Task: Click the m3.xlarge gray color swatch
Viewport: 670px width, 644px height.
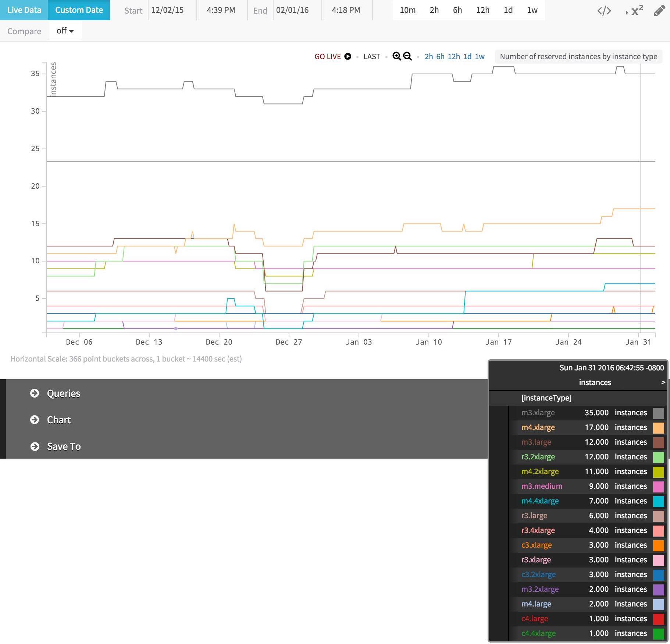Action: click(659, 413)
